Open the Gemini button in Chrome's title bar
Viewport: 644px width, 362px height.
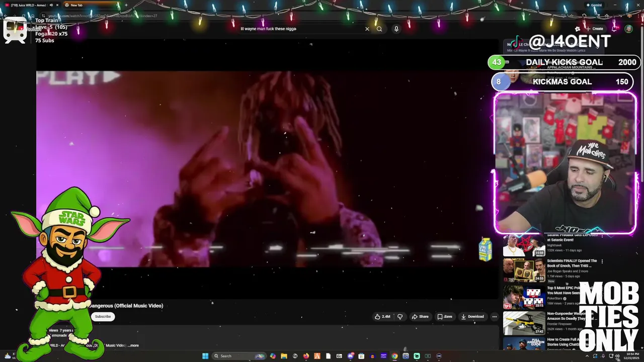coord(594,5)
